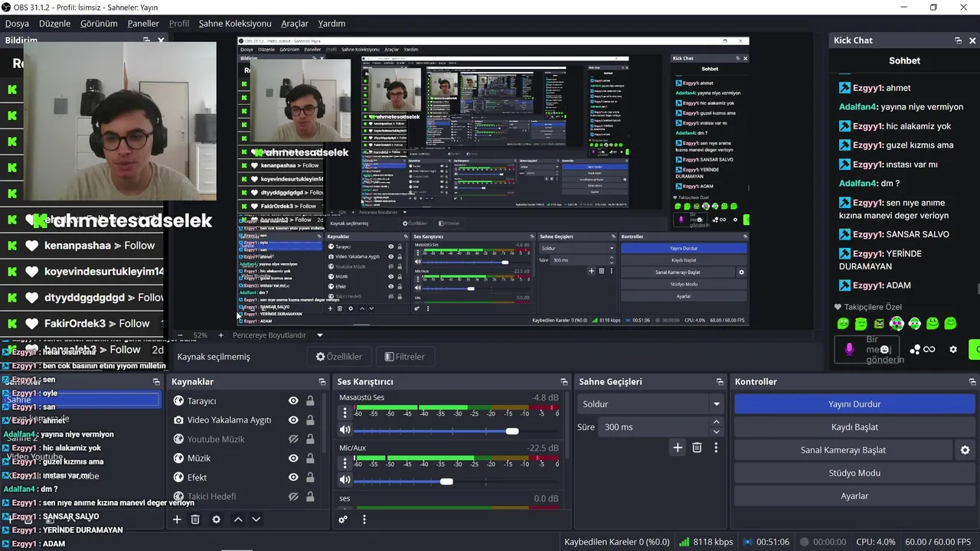980x551 pixels.
Task: Open source properties gear in Kaynaklar footer
Action: (x=217, y=520)
